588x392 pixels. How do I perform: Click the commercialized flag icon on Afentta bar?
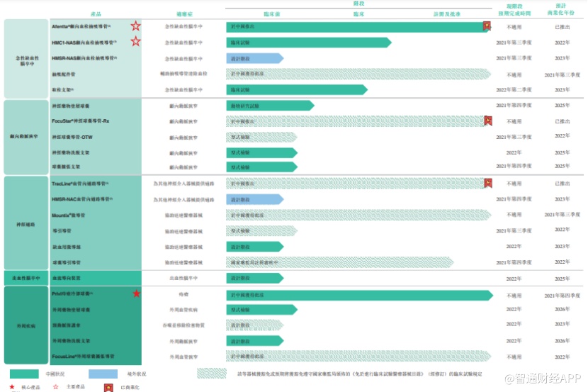[487, 26]
